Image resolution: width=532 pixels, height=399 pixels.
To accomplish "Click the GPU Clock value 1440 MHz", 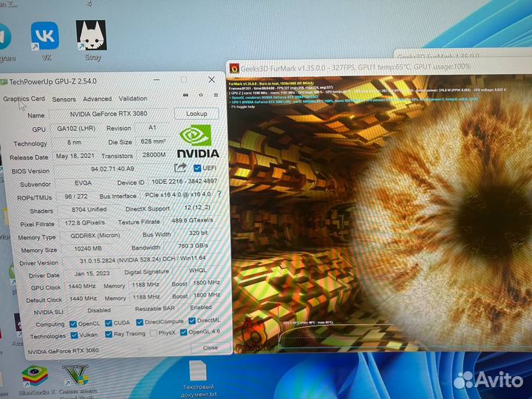I will click(x=82, y=287).
